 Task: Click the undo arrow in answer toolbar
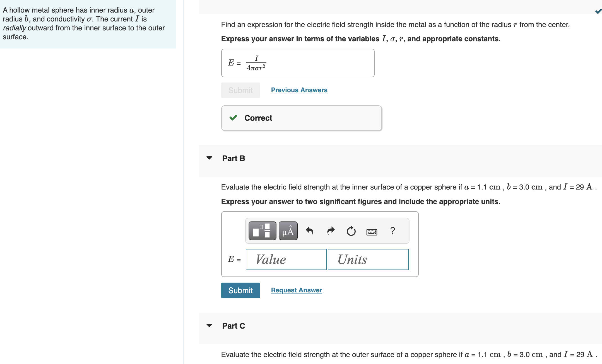[x=310, y=230]
